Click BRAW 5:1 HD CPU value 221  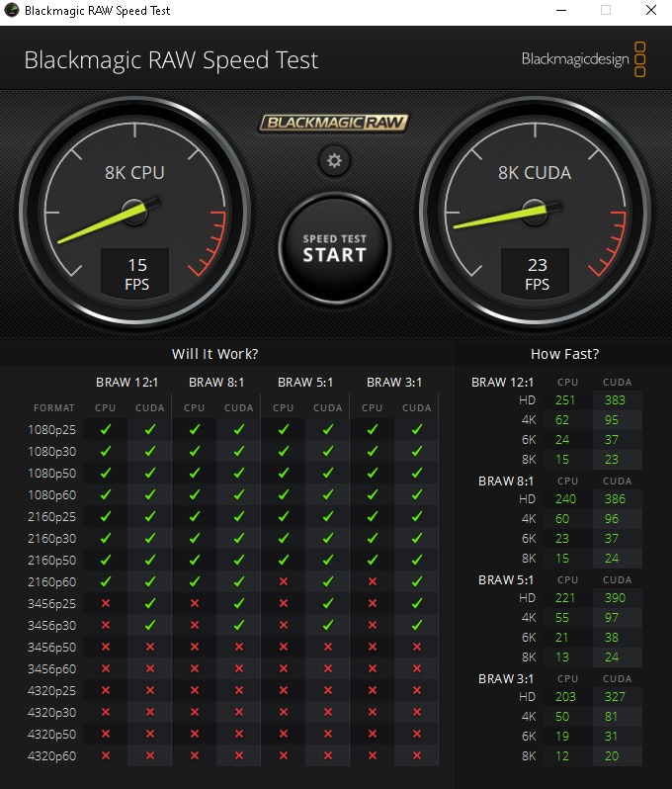pyautogui.click(x=565, y=598)
